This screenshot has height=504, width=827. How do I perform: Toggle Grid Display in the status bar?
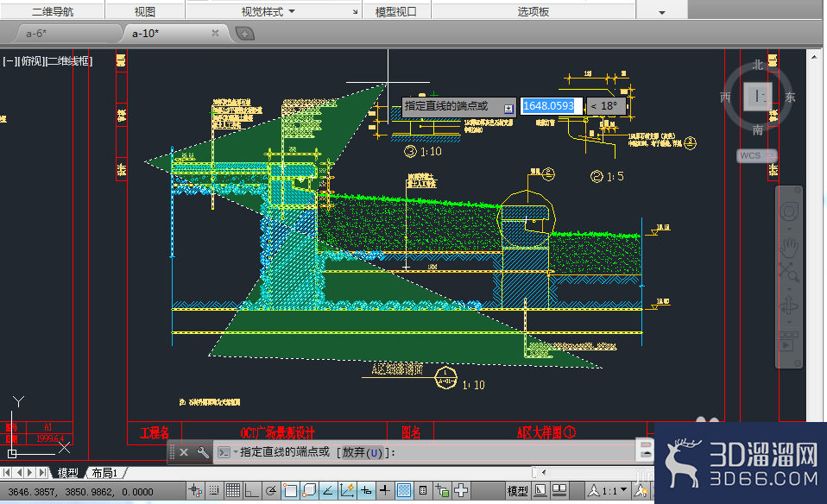coord(232,491)
